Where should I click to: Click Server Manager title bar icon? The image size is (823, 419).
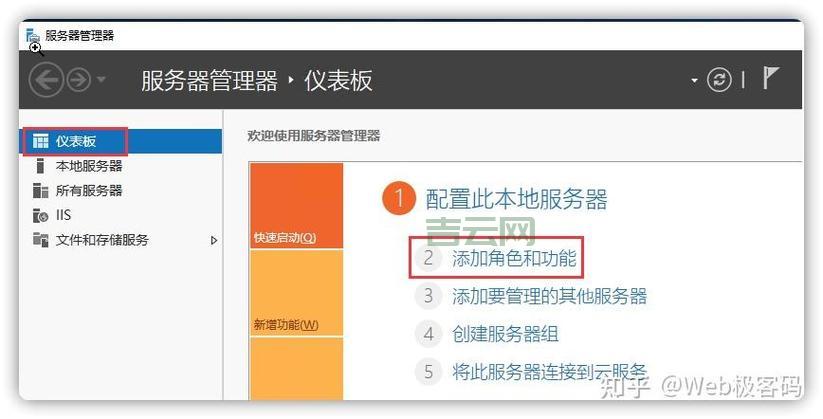point(33,36)
